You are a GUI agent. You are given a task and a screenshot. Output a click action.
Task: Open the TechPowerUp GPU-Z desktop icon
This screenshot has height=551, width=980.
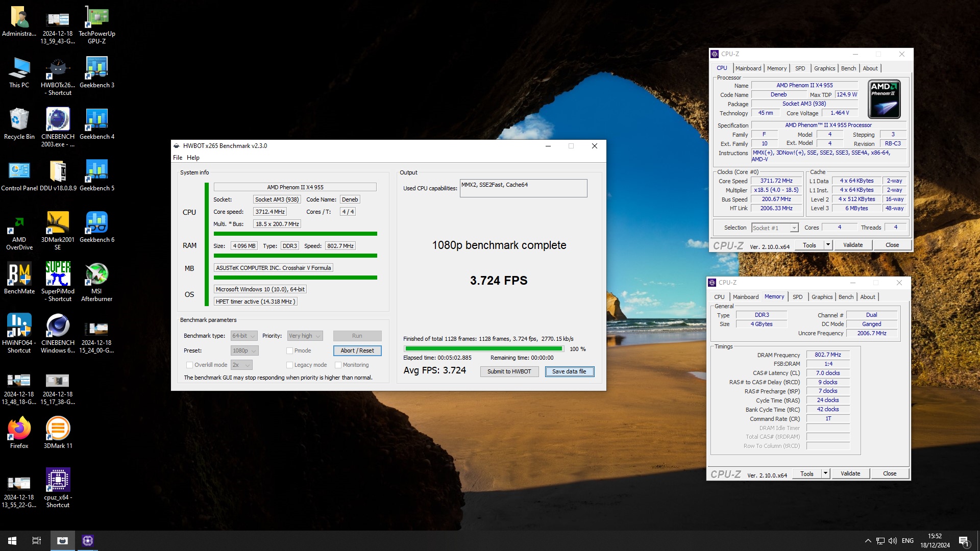(96, 24)
